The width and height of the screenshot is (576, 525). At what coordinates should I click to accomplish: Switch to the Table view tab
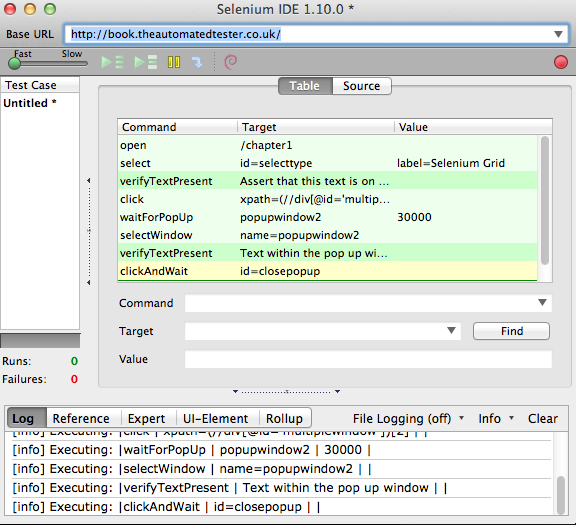[x=305, y=86]
